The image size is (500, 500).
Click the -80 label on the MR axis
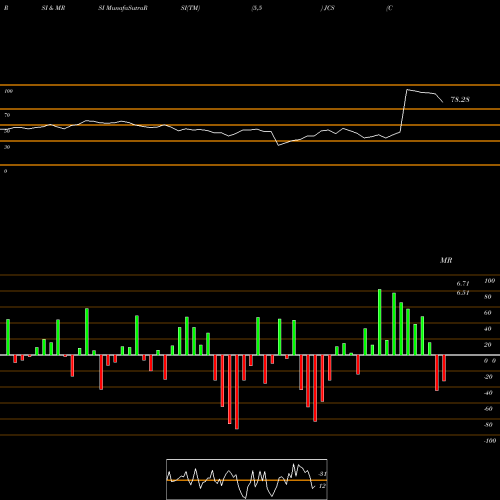488,425
